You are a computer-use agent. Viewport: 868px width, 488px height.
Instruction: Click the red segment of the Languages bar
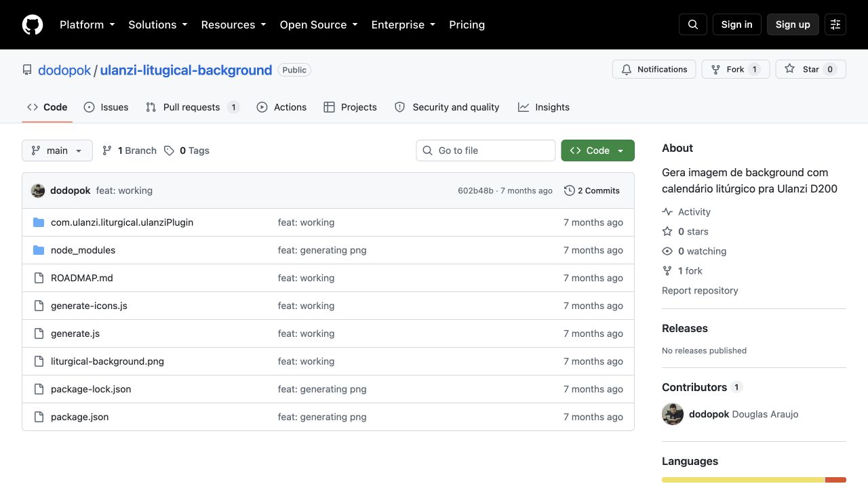836,480
